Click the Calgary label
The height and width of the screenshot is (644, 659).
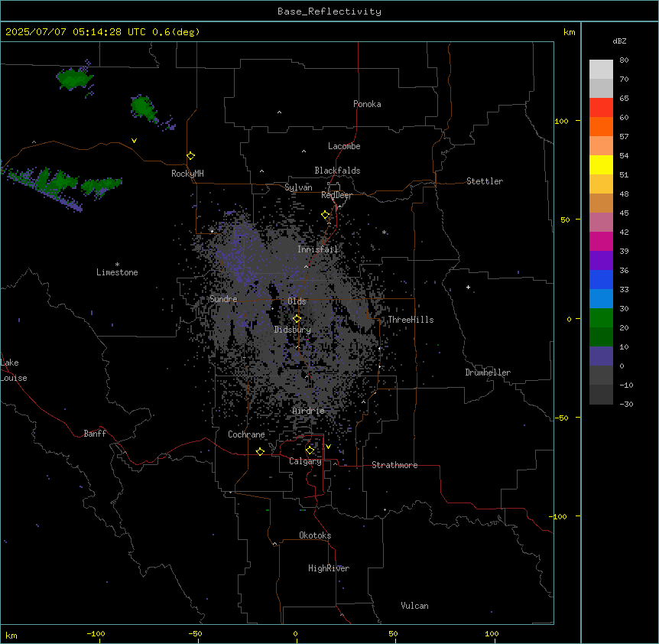[x=305, y=461]
